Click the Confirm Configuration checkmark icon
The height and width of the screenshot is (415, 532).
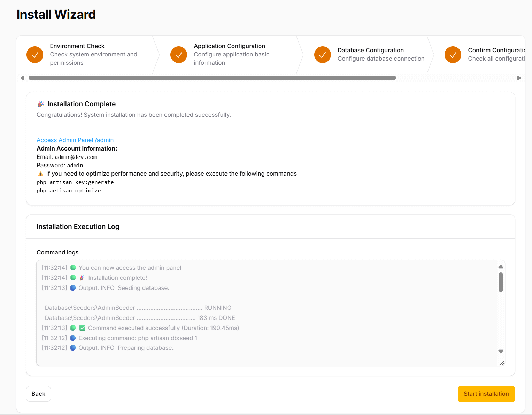(453, 55)
